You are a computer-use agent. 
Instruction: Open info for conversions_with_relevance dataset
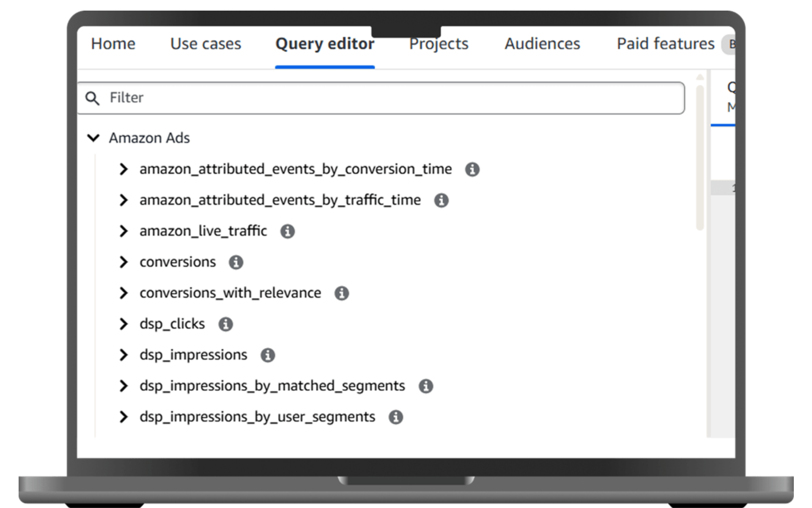(342, 293)
